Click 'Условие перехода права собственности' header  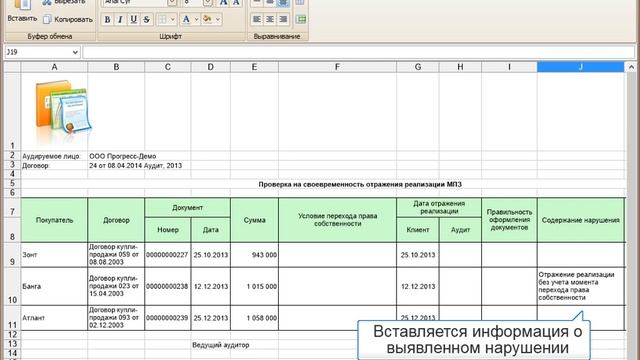337,220
